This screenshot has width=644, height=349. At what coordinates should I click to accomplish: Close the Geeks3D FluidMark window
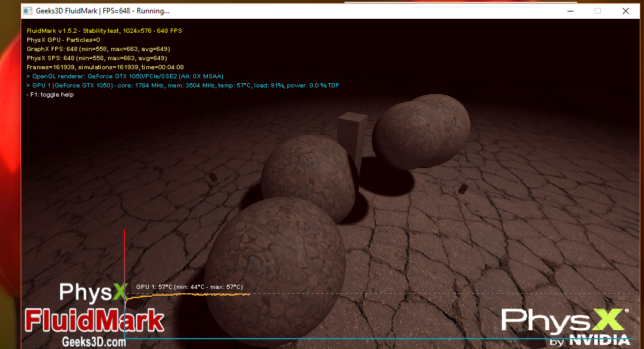(x=626, y=11)
